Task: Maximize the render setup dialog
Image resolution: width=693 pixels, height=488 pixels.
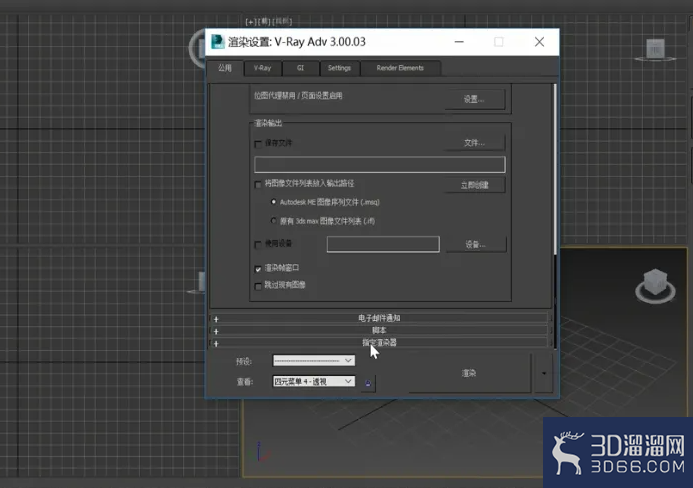Action: click(x=499, y=42)
